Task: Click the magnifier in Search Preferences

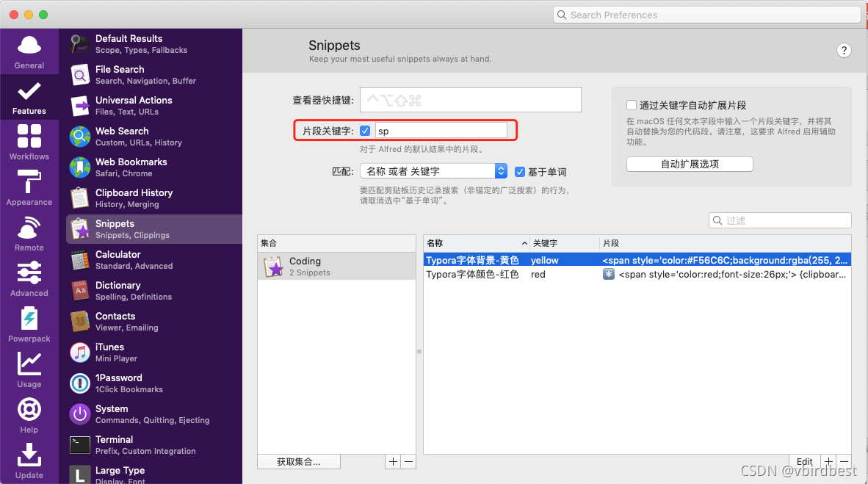Action: 562,15
